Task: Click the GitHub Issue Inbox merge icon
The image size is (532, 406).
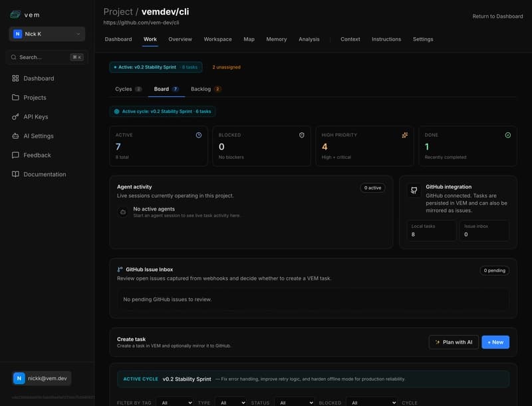Action: pos(120,268)
